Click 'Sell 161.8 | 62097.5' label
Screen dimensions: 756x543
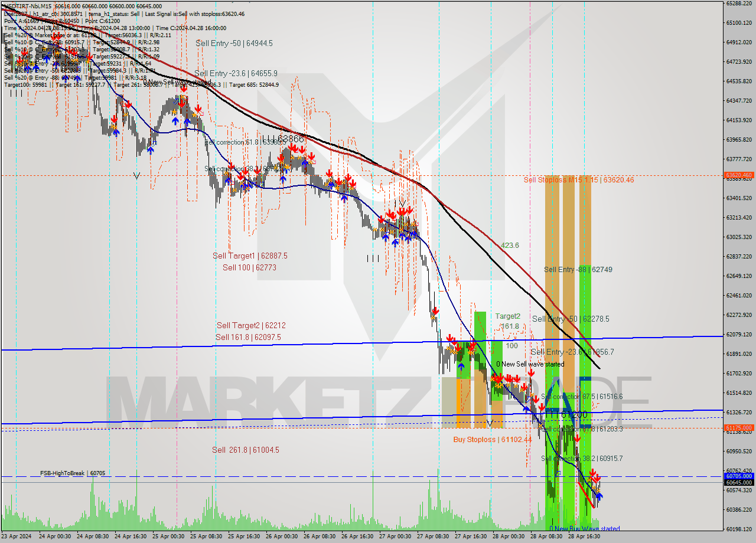coord(248,337)
